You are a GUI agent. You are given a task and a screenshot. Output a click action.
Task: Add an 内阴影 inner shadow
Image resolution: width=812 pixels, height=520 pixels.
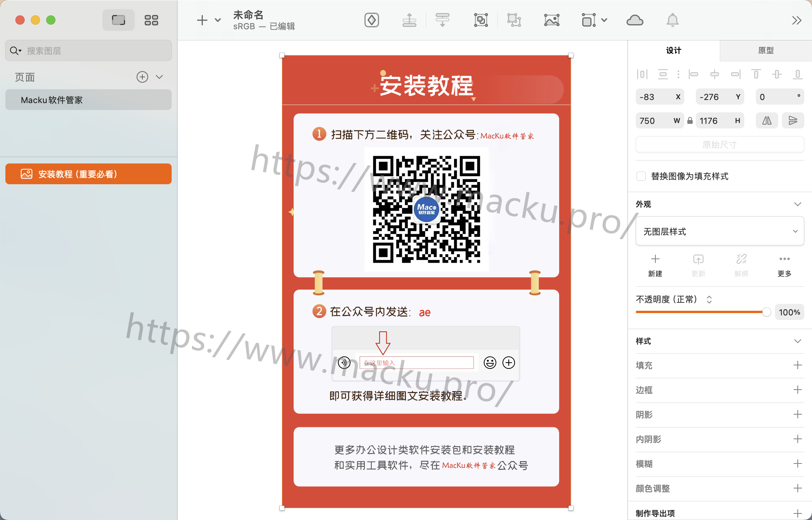pos(798,439)
